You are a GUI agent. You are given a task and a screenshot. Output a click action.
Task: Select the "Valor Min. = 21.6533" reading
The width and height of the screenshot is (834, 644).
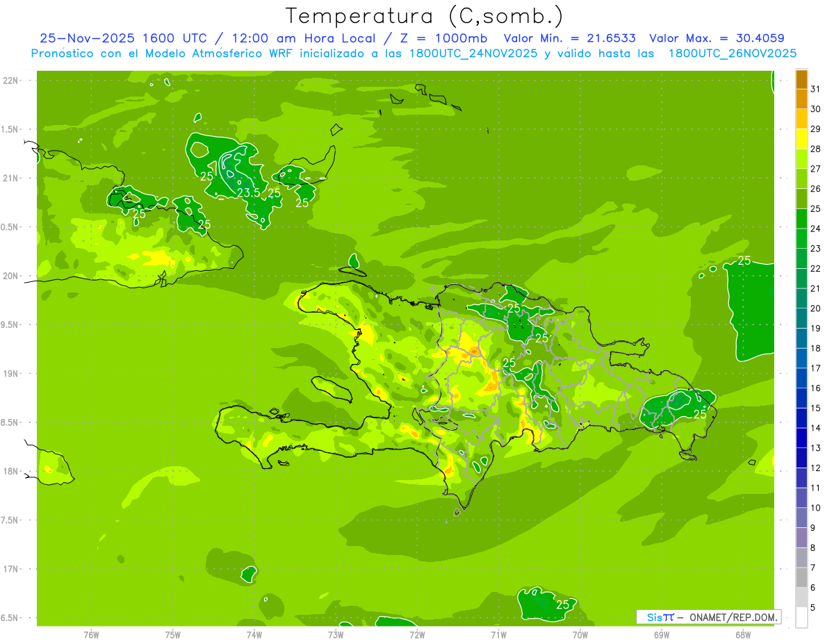pos(569,38)
